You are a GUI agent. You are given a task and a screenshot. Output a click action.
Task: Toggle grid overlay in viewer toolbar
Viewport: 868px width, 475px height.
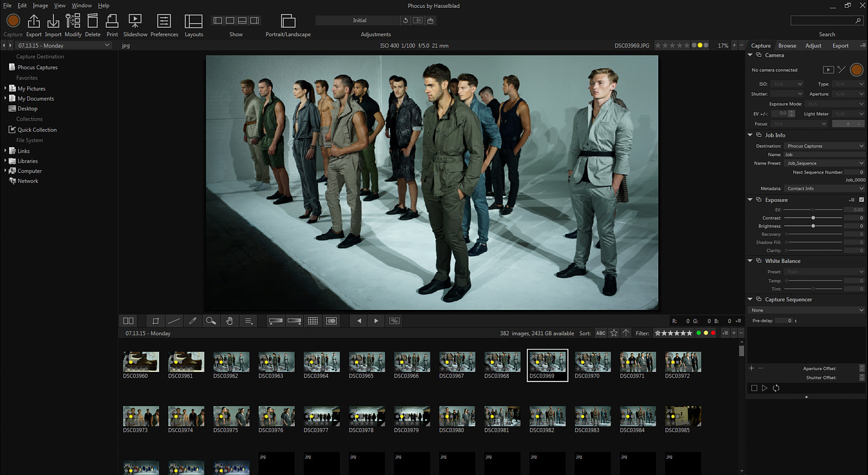[313, 321]
